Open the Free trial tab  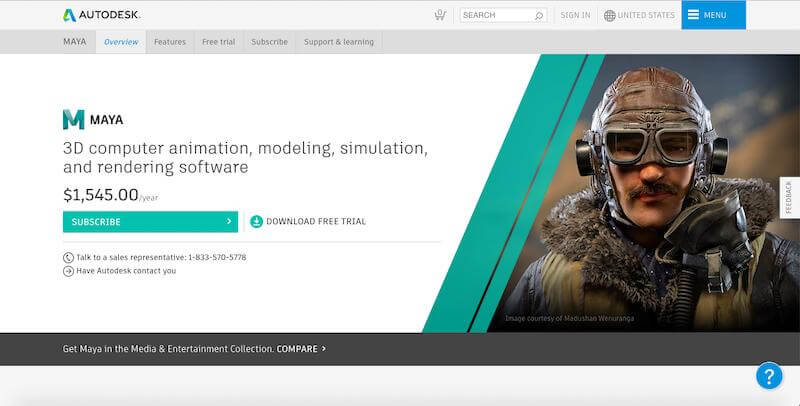(x=218, y=42)
